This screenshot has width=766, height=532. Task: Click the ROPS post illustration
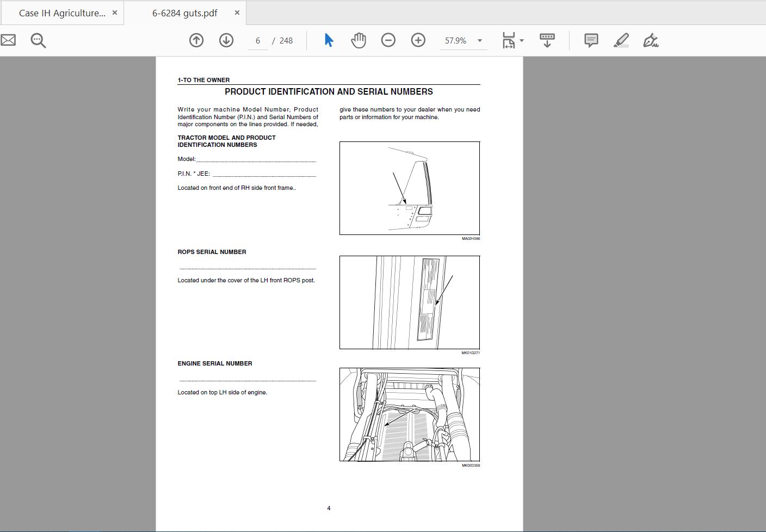(410, 302)
